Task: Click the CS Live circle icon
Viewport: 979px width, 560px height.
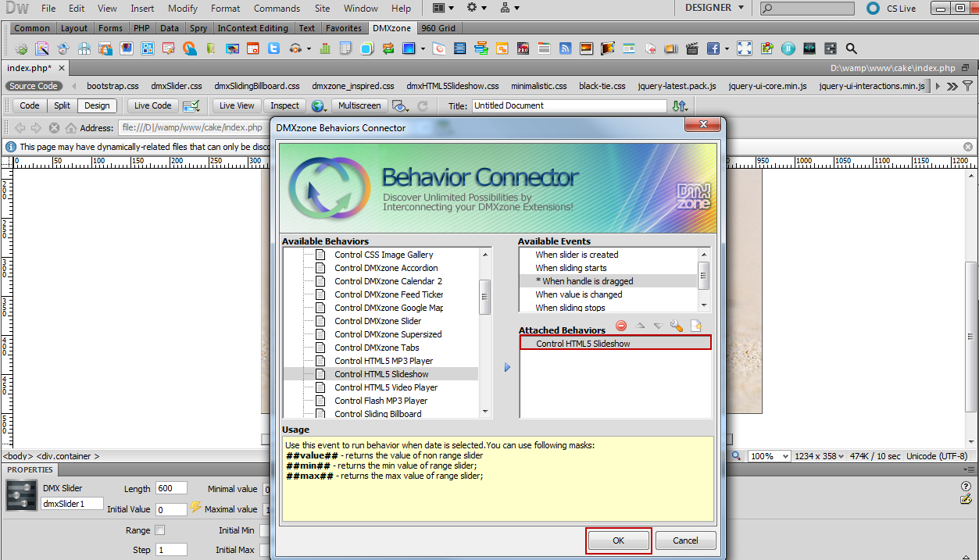Action: pyautogui.click(x=873, y=9)
